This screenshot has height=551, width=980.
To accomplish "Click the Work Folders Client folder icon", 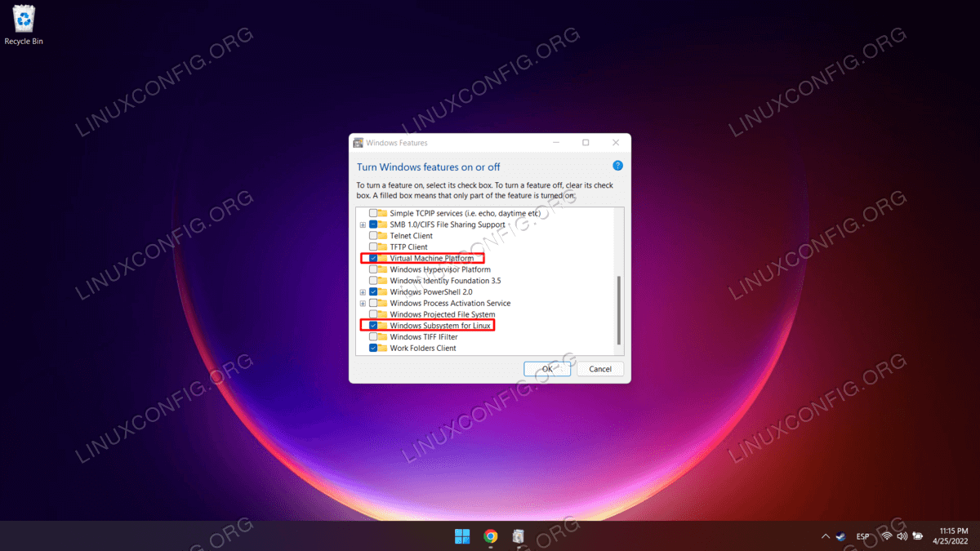I will pos(383,348).
